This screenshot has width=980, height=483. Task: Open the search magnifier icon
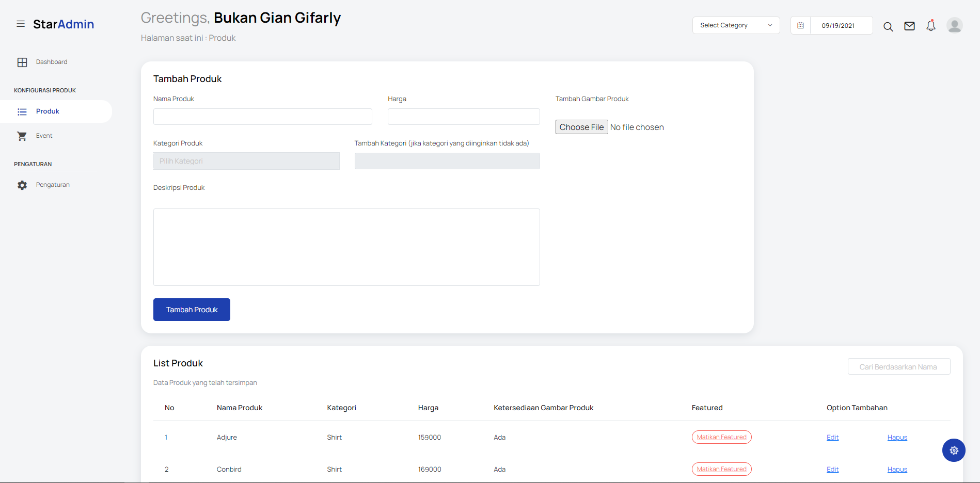(x=888, y=26)
